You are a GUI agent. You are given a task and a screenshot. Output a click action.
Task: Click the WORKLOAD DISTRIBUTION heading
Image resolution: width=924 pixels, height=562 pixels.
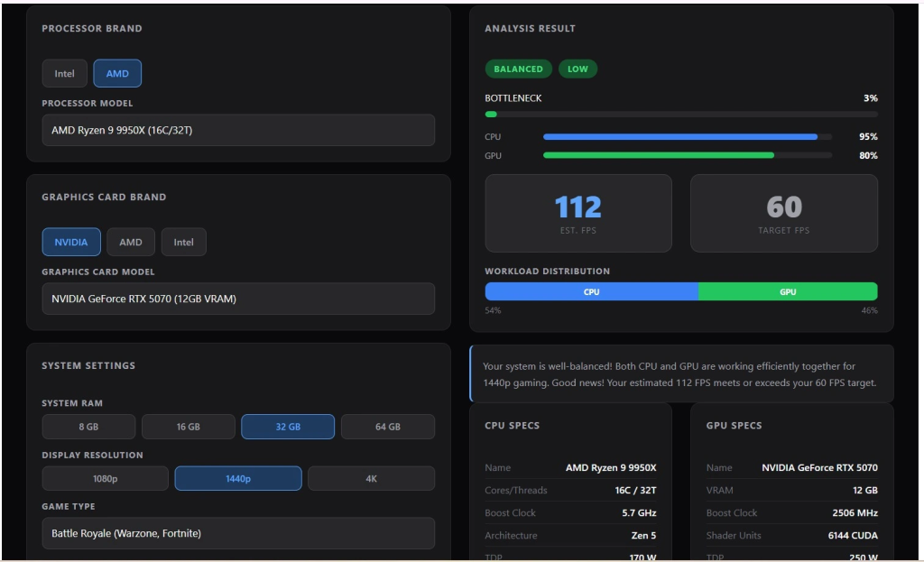click(548, 271)
